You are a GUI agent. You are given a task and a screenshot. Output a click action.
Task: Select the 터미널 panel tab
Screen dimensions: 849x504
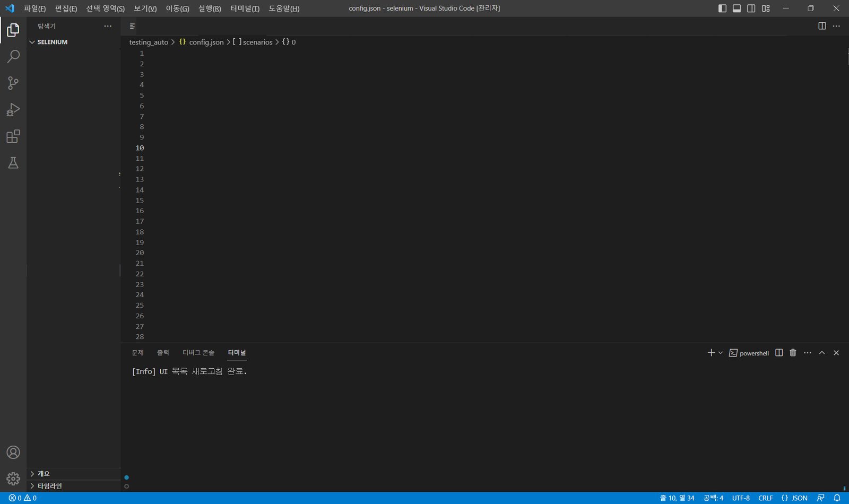[237, 353]
